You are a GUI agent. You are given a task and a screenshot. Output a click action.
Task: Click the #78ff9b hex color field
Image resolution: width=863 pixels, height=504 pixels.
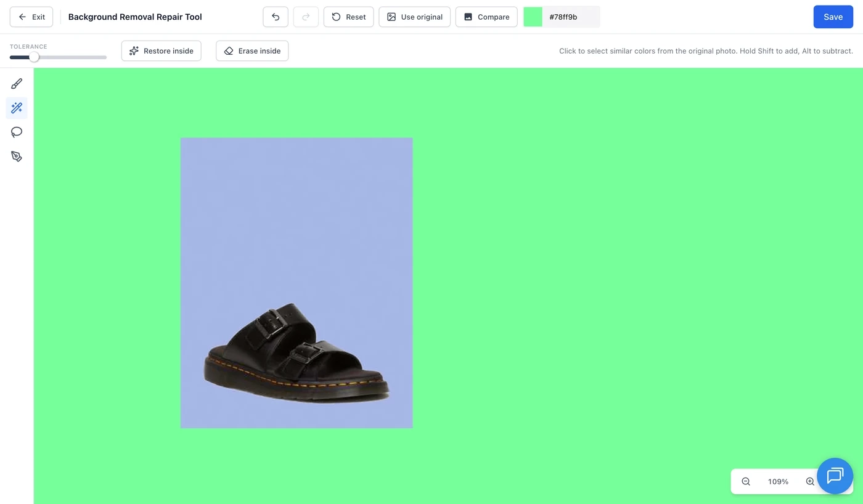(571, 17)
